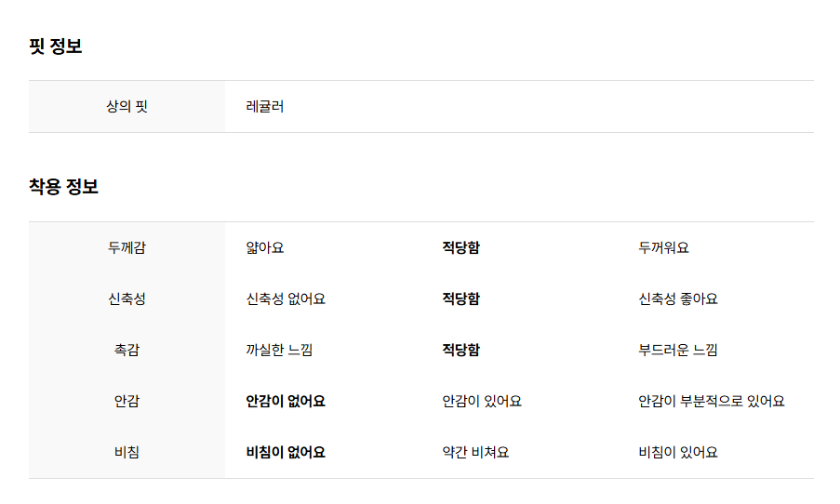Click the 상의 핏 row label
Image resolution: width=840 pixels, height=504 pixels.
pos(127,107)
